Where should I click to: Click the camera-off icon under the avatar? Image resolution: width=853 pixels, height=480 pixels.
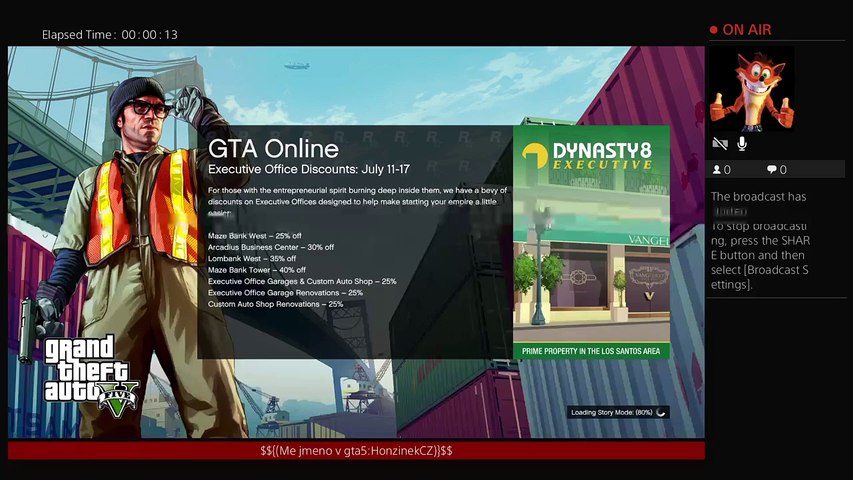pyautogui.click(x=720, y=144)
